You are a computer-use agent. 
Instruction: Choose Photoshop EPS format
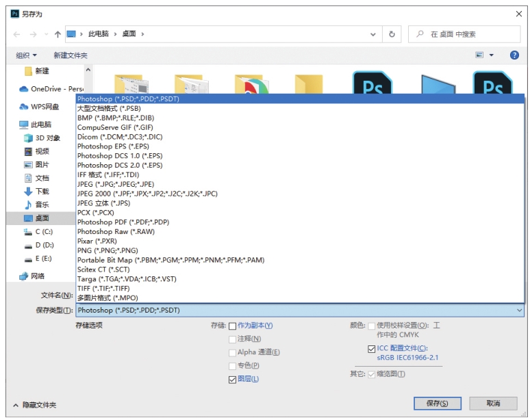pyautogui.click(x=300, y=146)
